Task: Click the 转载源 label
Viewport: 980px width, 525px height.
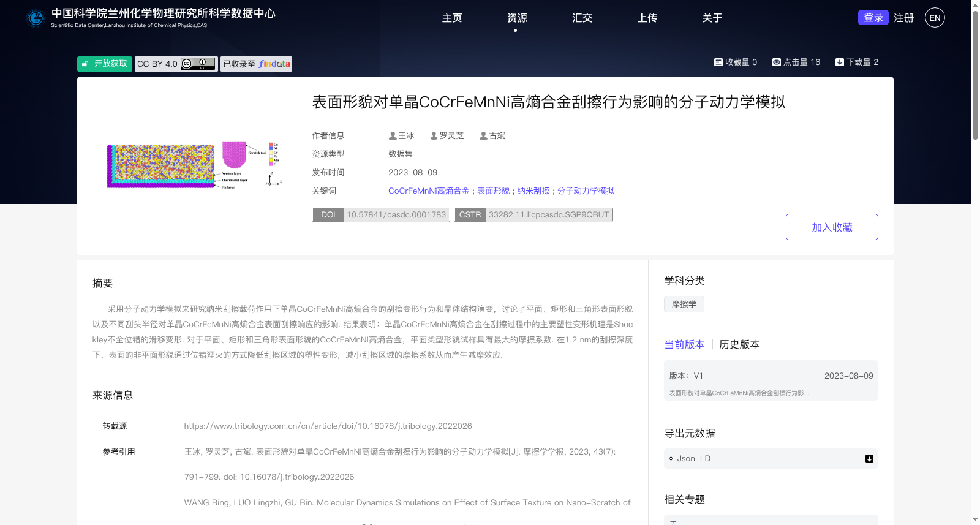Action: click(115, 426)
